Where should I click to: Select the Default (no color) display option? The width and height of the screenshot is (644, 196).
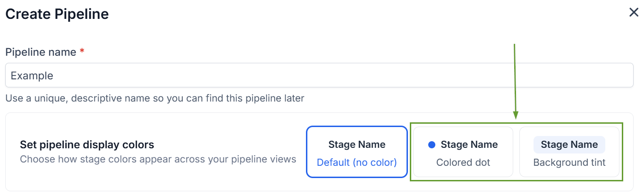(x=357, y=152)
